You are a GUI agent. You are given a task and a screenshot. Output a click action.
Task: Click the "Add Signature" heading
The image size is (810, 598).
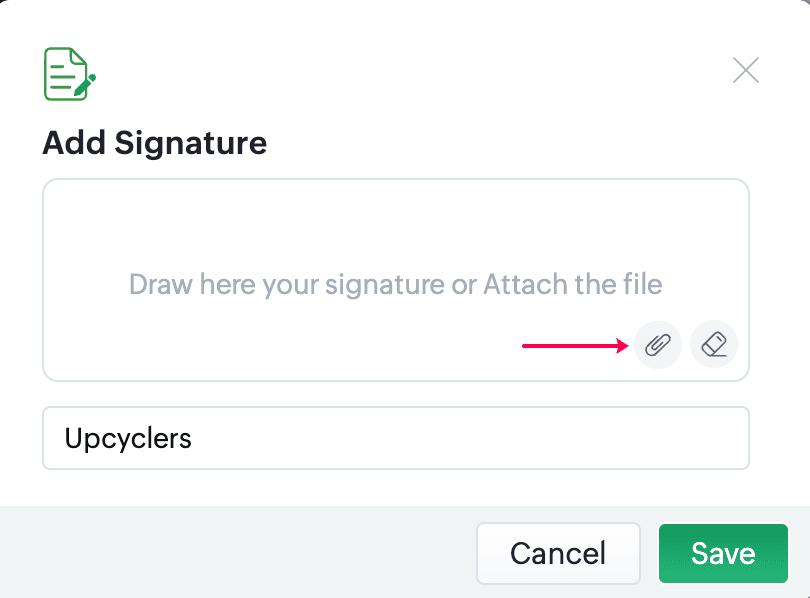tap(155, 143)
